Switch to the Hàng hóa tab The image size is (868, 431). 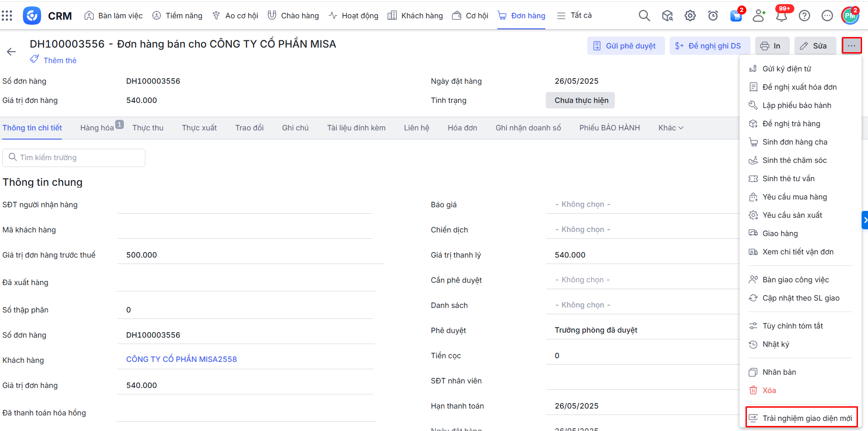pyautogui.click(x=97, y=128)
